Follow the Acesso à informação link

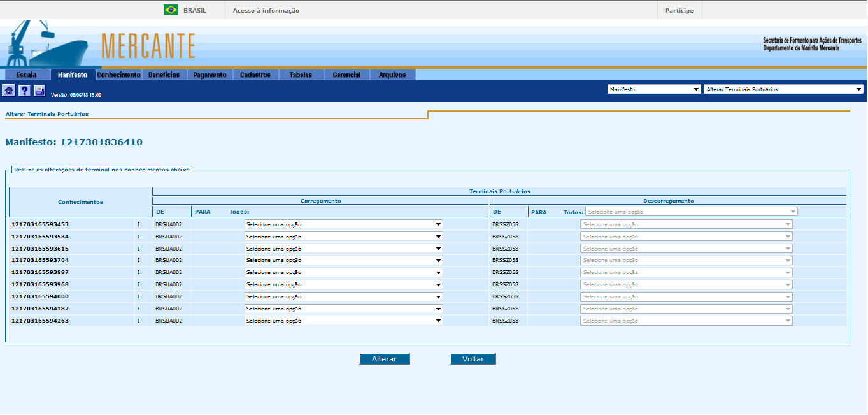click(266, 10)
